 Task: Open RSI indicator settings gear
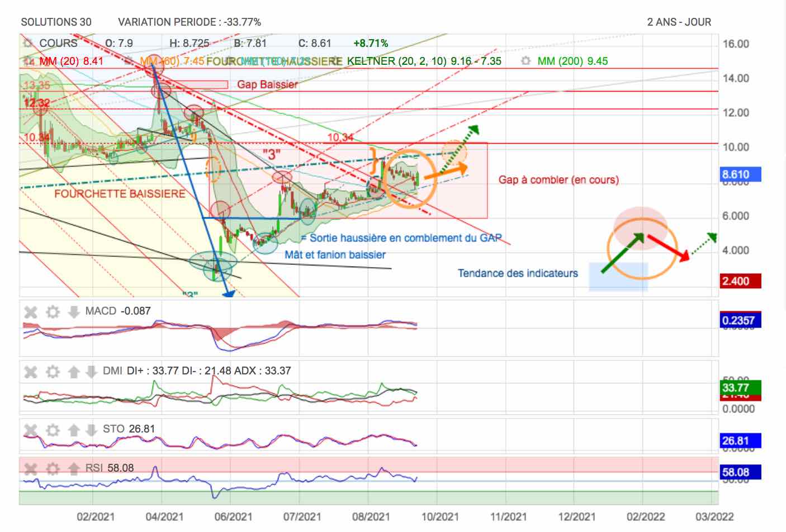(53, 469)
